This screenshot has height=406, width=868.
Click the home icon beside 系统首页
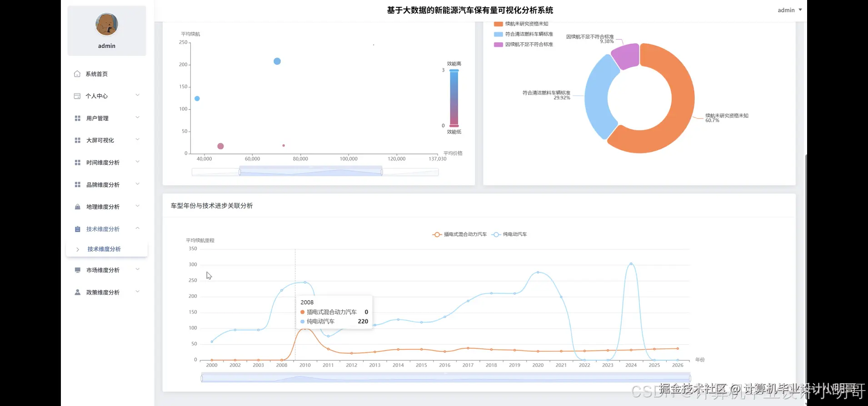77,74
